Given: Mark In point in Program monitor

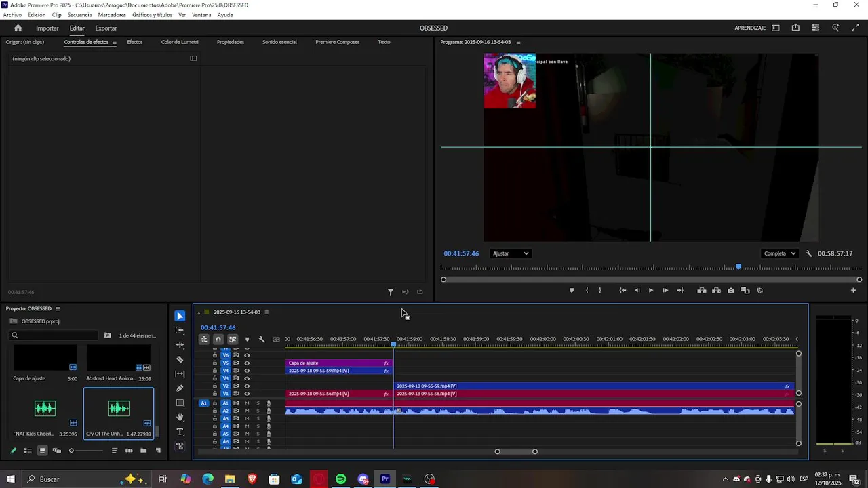Looking at the screenshot, I should coord(587,291).
